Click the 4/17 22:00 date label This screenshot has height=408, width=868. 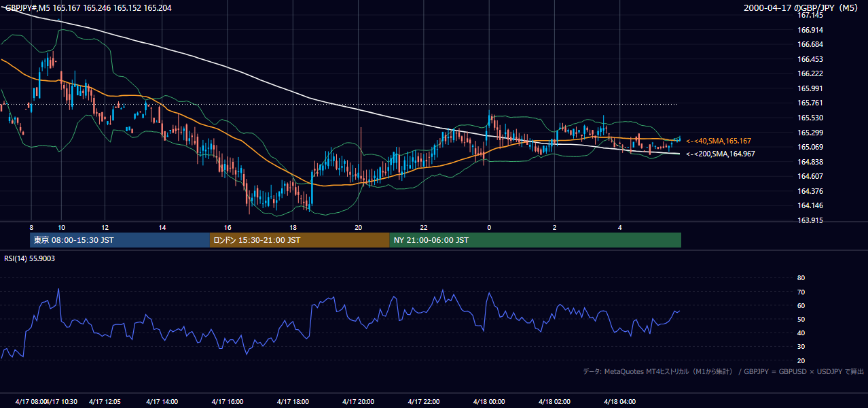[424, 402]
